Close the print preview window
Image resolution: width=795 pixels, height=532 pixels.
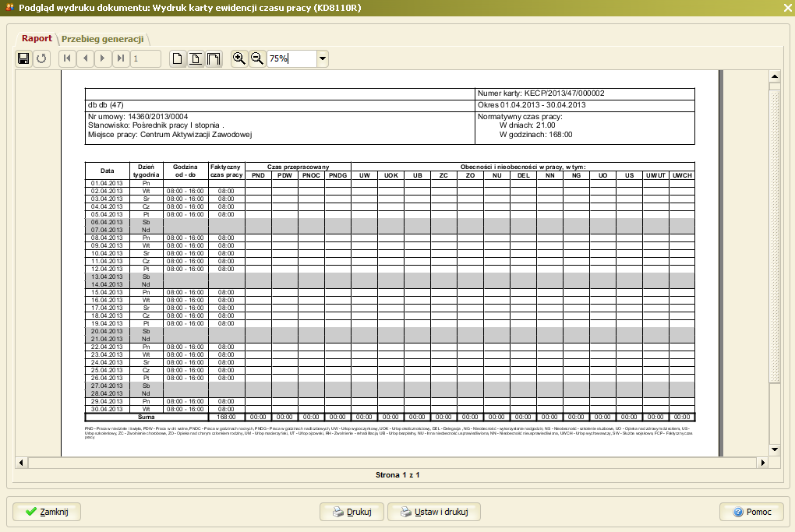[x=789, y=8]
